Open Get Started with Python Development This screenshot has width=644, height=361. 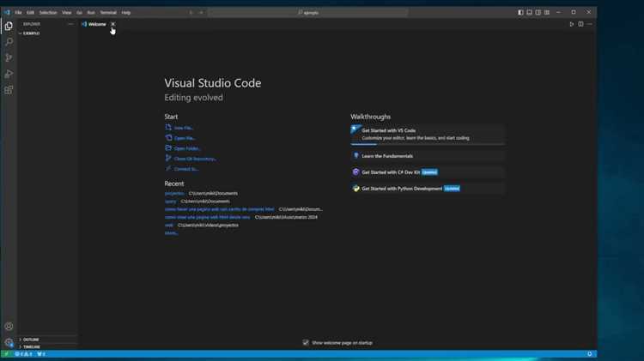[x=427, y=189]
